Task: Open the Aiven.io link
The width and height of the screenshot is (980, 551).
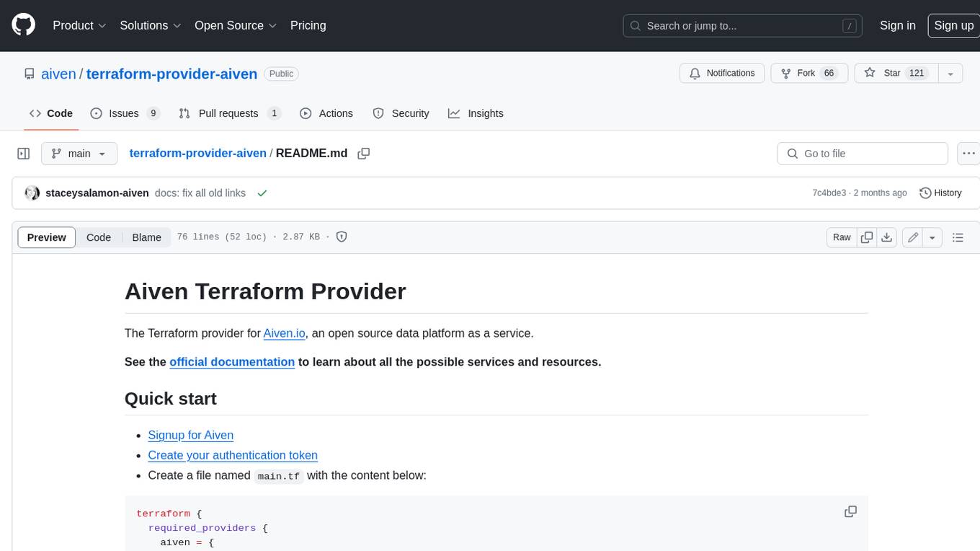Action: click(x=285, y=333)
